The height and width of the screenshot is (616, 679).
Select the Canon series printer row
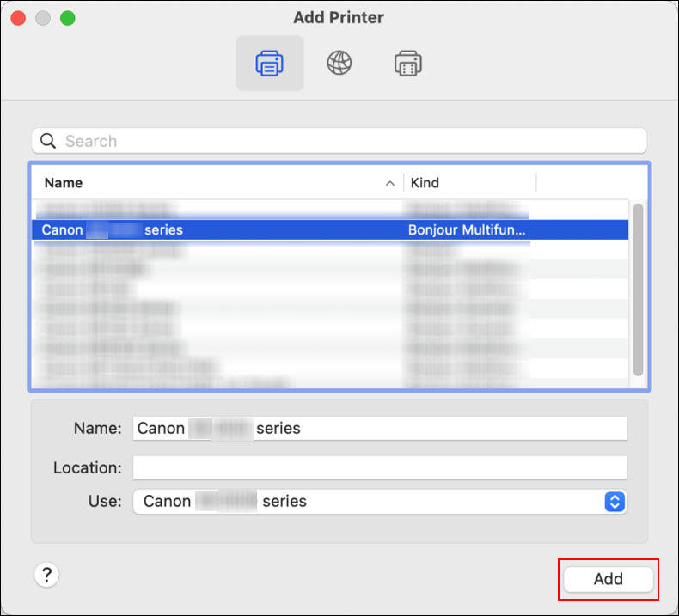click(330, 229)
